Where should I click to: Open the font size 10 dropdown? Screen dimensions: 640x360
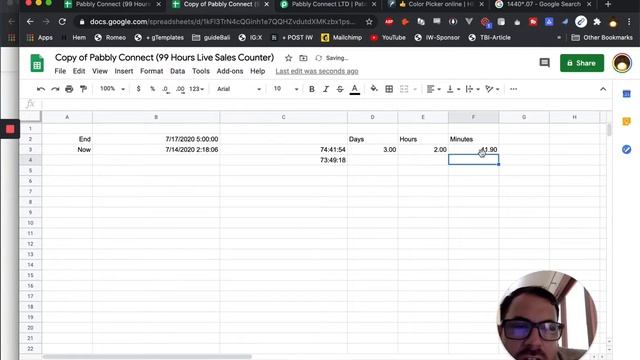click(286, 89)
